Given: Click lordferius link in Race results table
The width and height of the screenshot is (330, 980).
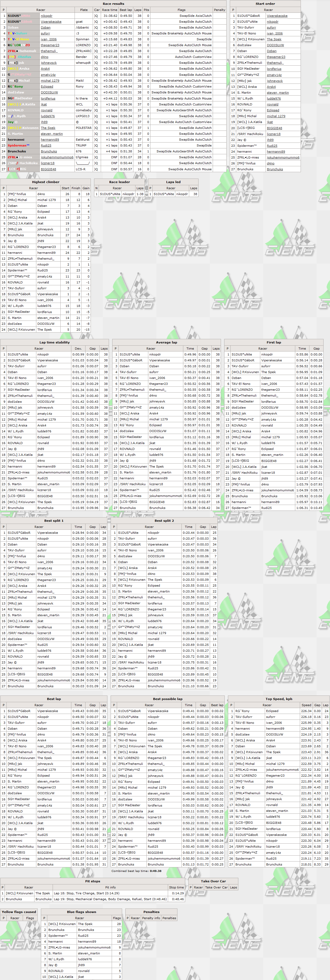Looking at the screenshot, I should (x=48, y=98).
